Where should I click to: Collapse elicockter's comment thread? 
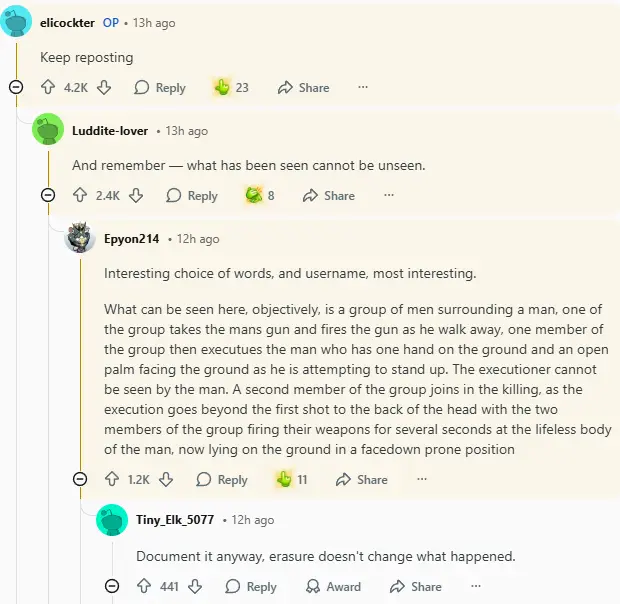pos(16,88)
